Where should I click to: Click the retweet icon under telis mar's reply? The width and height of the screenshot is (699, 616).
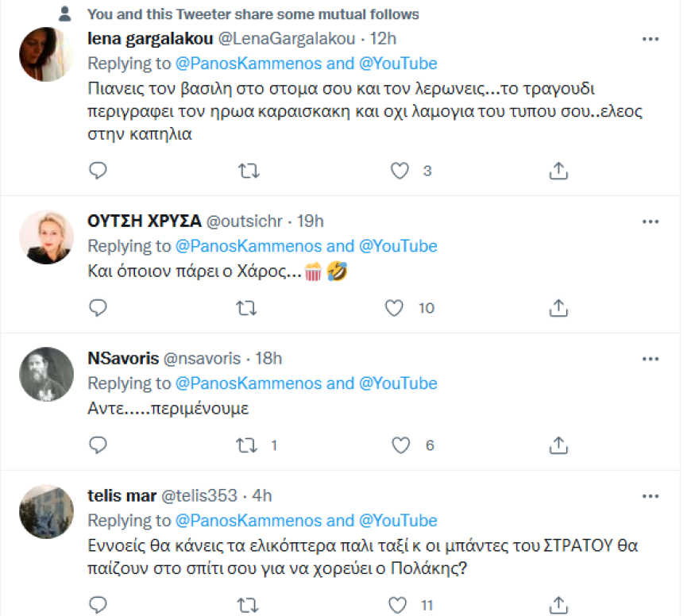tap(249, 603)
